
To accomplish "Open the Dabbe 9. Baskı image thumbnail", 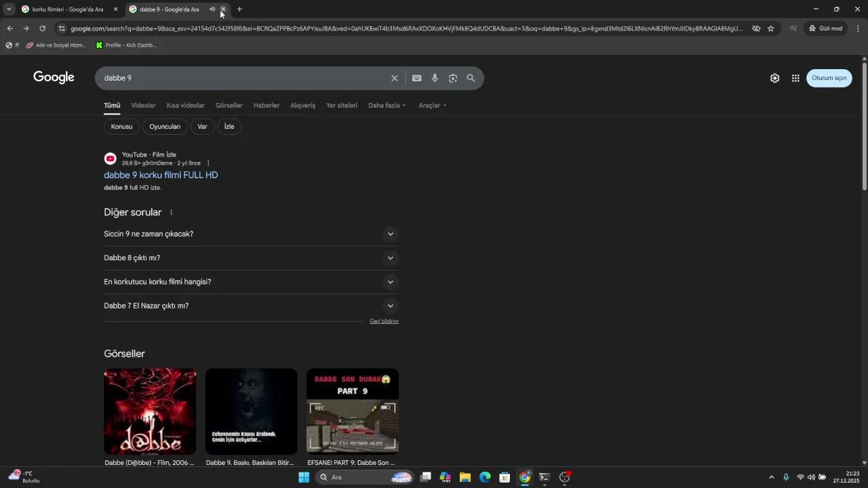I will [251, 411].
